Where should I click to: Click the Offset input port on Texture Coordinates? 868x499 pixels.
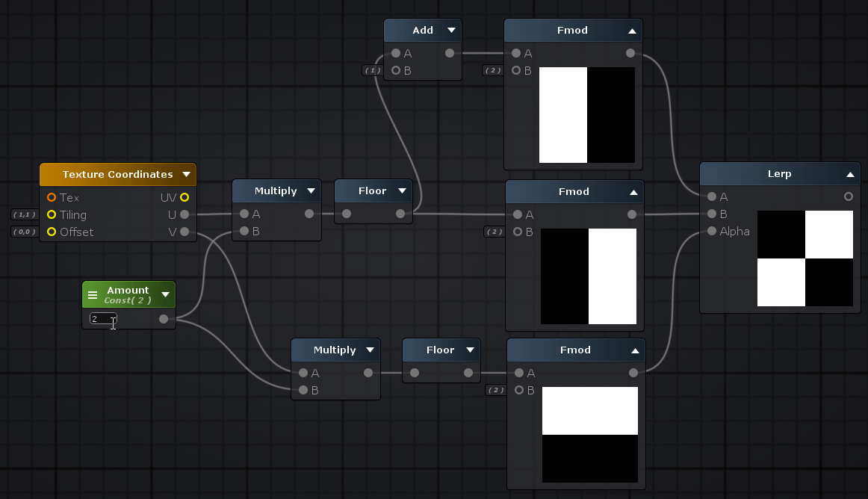pos(50,232)
